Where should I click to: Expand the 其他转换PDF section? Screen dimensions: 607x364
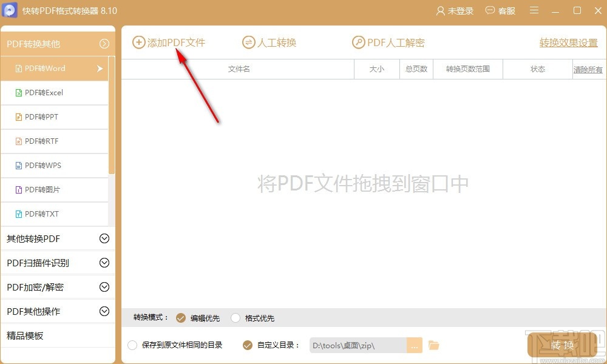(x=104, y=238)
